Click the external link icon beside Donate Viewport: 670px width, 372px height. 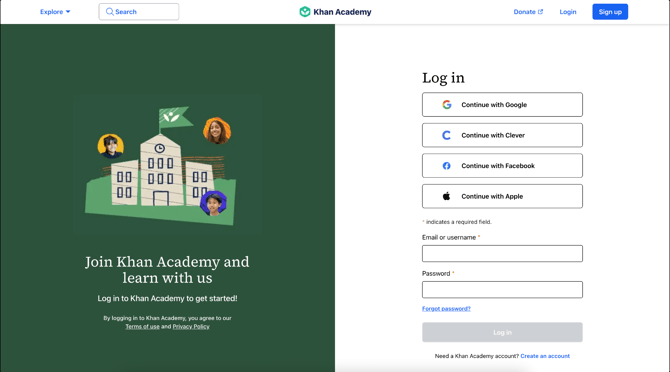point(541,12)
